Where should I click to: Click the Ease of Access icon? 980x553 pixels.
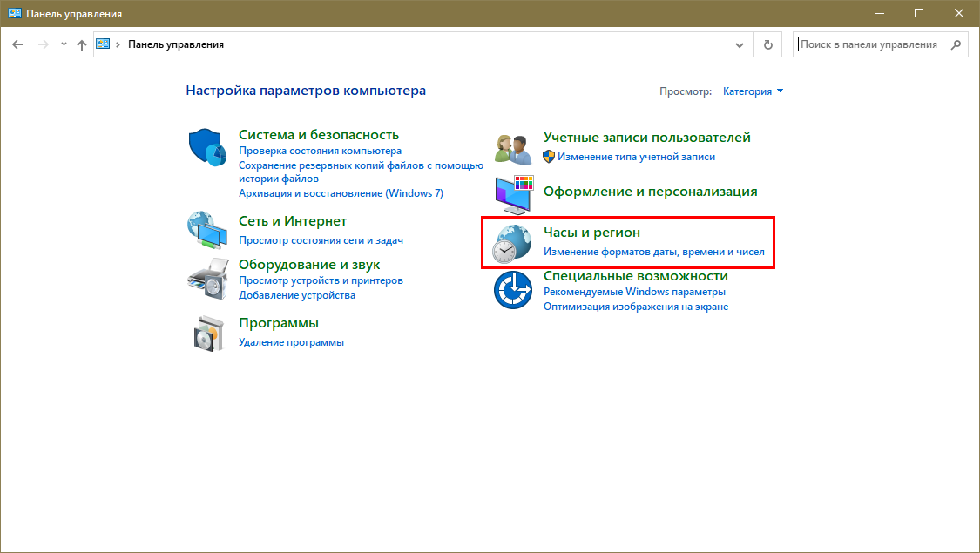[512, 290]
